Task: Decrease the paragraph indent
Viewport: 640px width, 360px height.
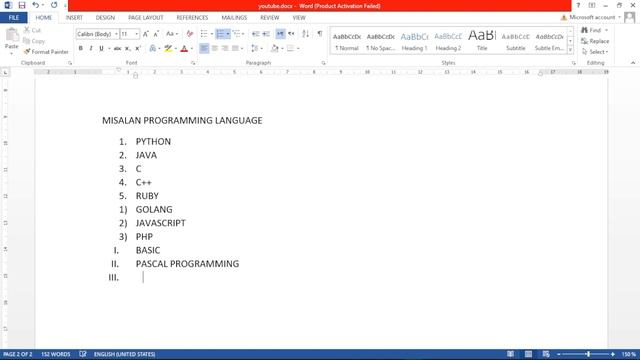Action: pos(256,34)
